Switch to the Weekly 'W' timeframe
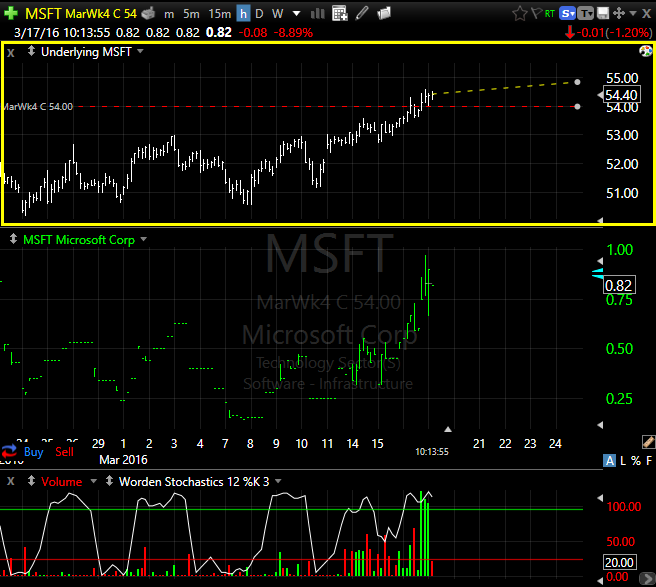Viewport: 656px width, 587px height. coord(277,14)
